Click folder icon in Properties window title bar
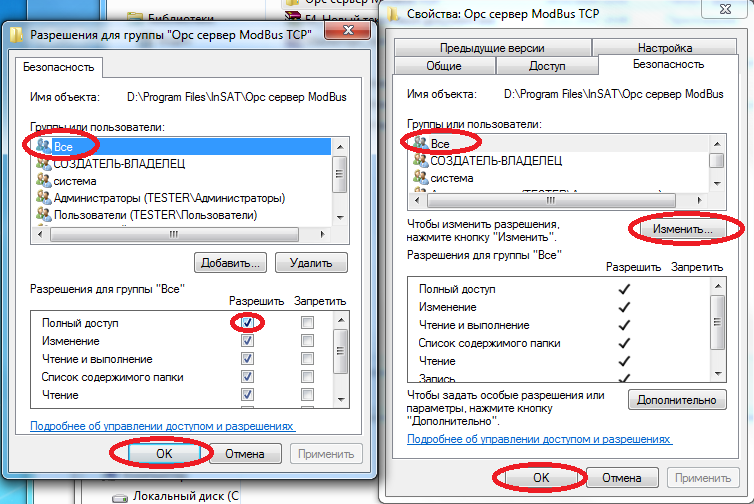The width and height of the screenshot is (754, 504). (x=393, y=13)
